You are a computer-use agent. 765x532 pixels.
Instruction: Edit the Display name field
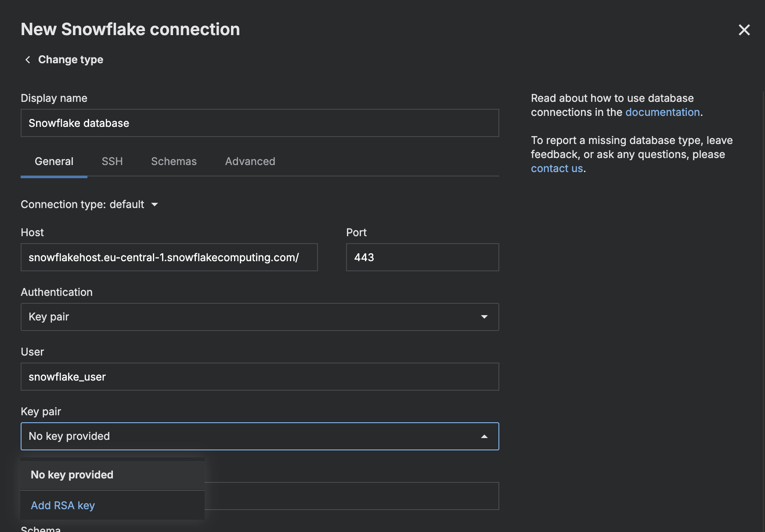(260, 123)
